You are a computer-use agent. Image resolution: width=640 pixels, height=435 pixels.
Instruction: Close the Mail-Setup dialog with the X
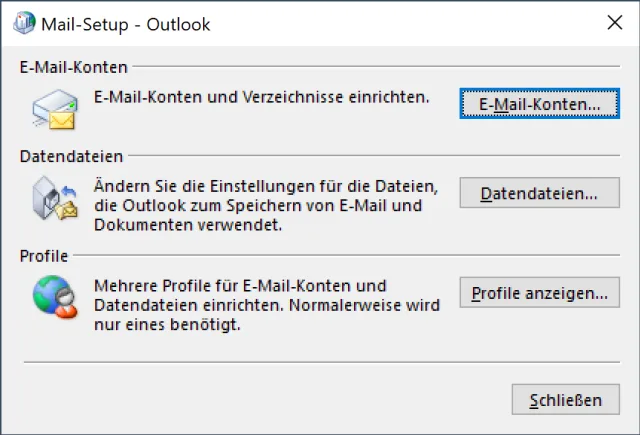pos(614,23)
